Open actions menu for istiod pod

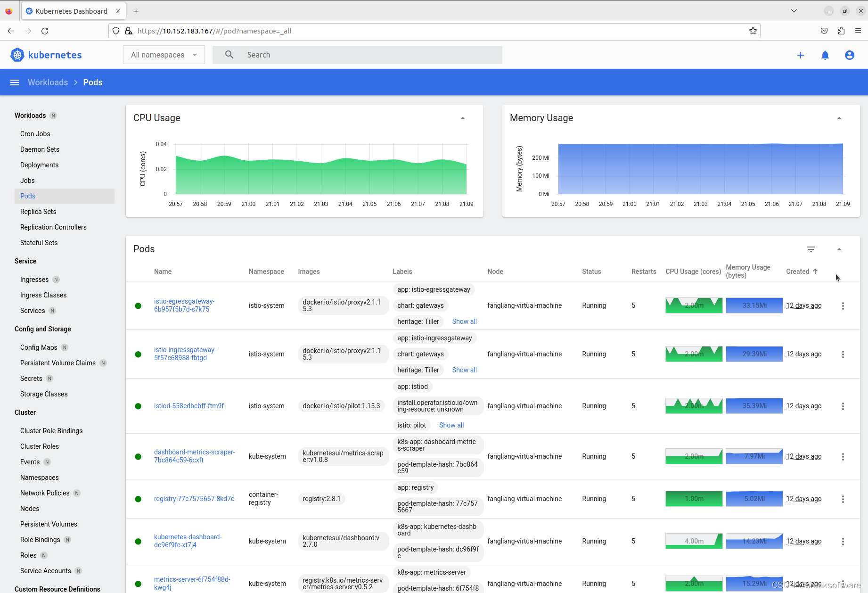coord(843,406)
